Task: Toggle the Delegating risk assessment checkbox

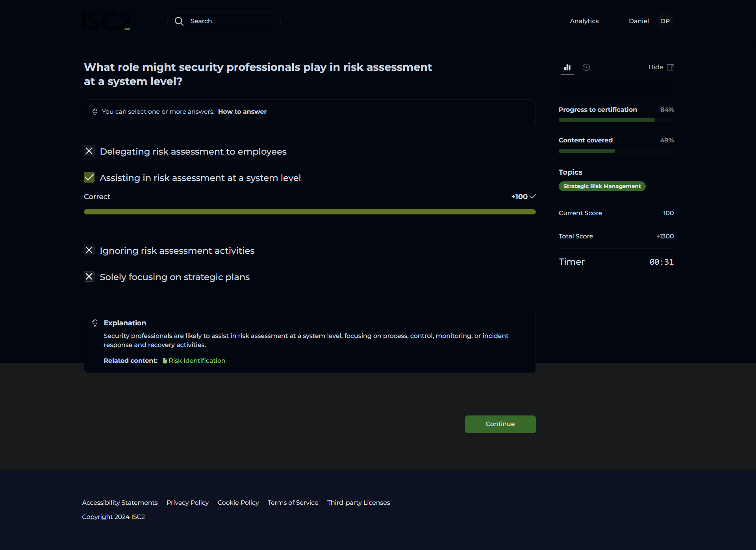Action: (89, 151)
